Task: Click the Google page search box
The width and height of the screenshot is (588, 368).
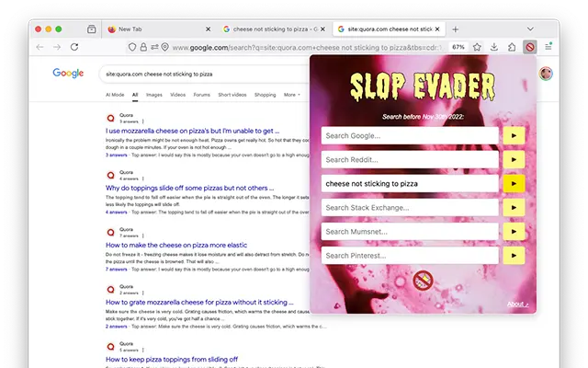Action: [204, 74]
